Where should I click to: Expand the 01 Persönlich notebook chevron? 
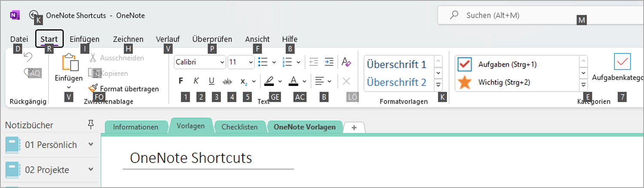click(x=91, y=145)
